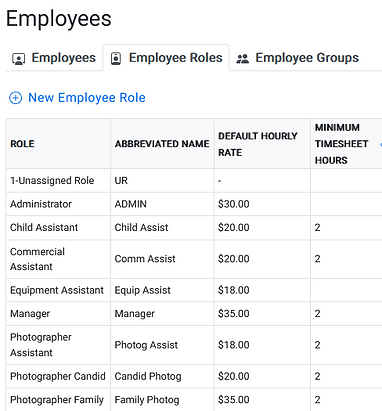Click the Employee Groups people icon
Image resolution: width=382 pixels, height=411 pixels.
tap(243, 59)
